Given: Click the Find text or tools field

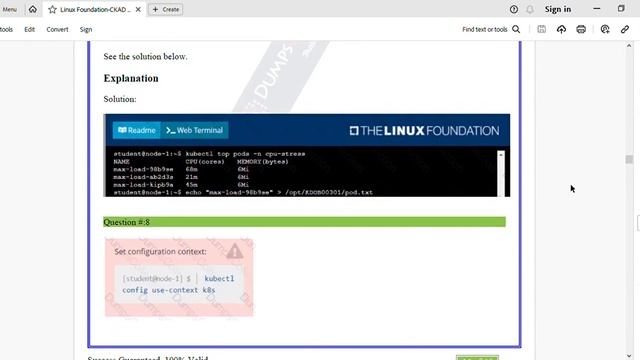Looking at the screenshot, I should pyautogui.click(x=484, y=29).
